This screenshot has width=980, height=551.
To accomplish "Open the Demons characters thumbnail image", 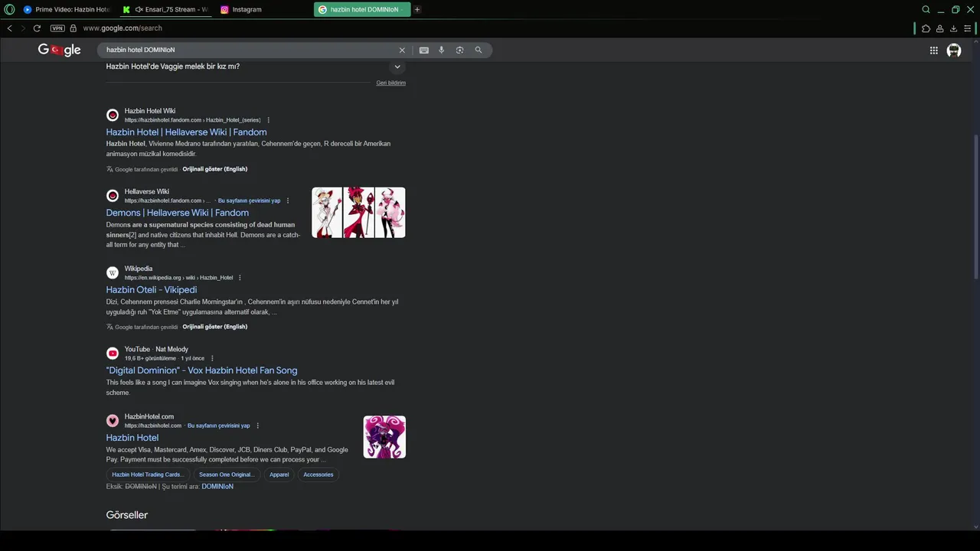I will [358, 213].
